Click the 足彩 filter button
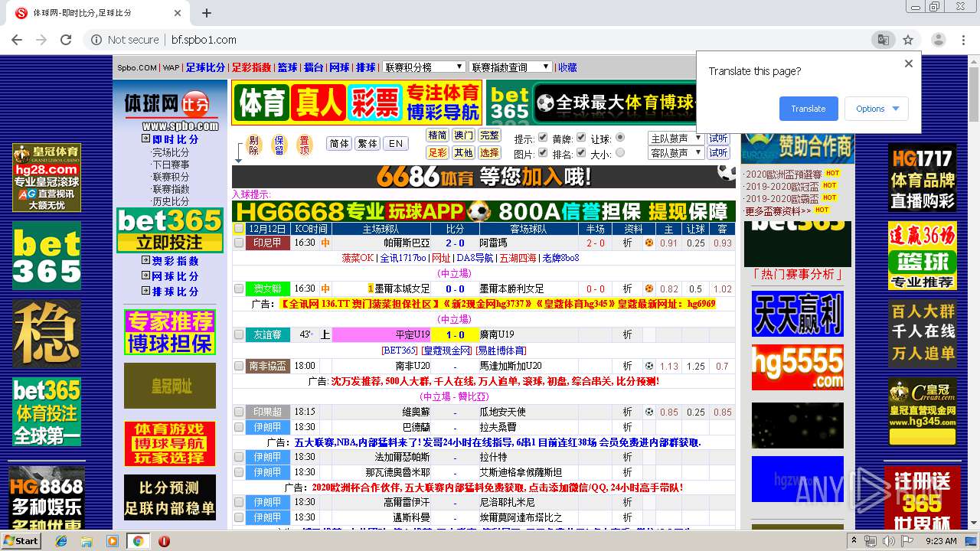This screenshot has width=980, height=551. (x=437, y=153)
